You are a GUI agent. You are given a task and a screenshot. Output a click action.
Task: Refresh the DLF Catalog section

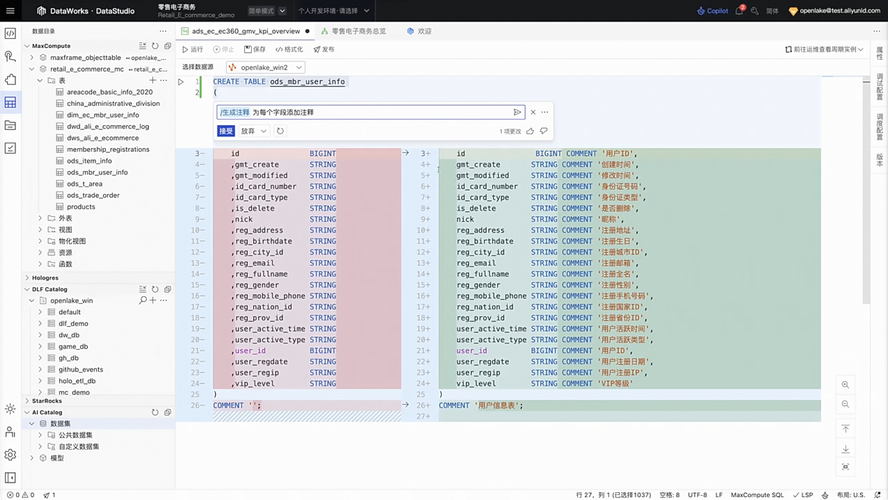pos(155,289)
